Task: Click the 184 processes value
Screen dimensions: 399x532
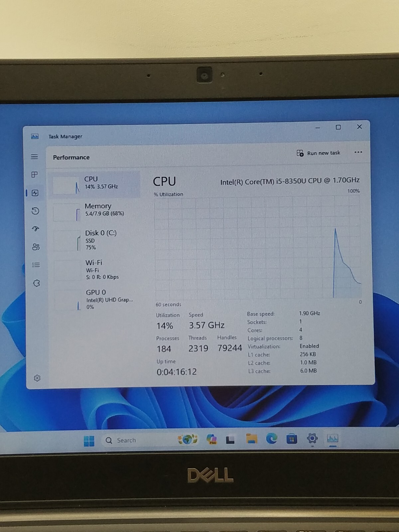Action: click(x=164, y=349)
